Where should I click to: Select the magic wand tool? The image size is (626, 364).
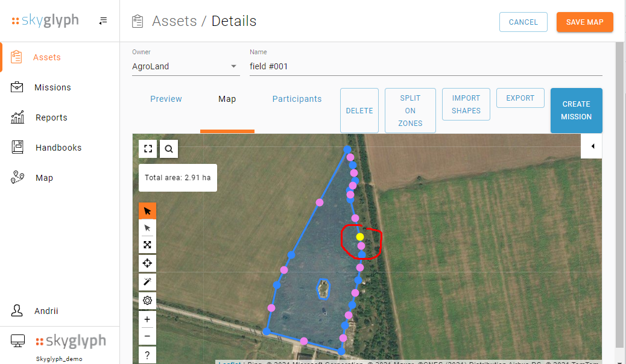147,282
